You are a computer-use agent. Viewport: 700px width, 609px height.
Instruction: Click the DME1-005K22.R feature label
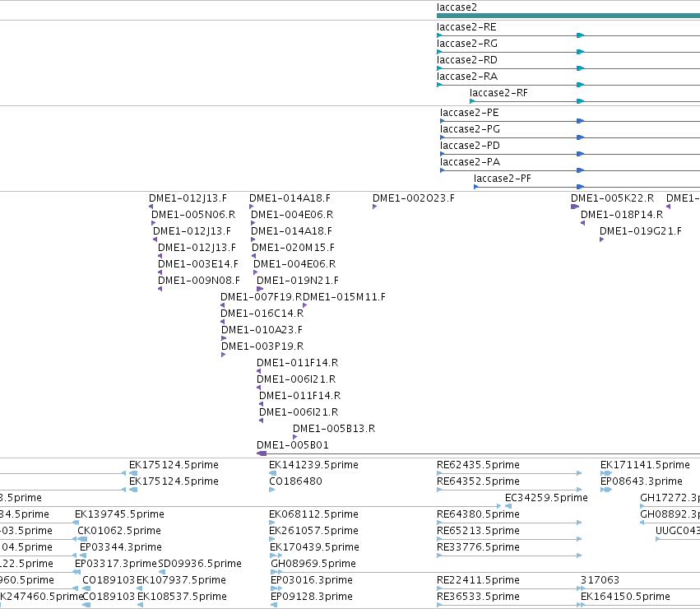click(x=613, y=198)
